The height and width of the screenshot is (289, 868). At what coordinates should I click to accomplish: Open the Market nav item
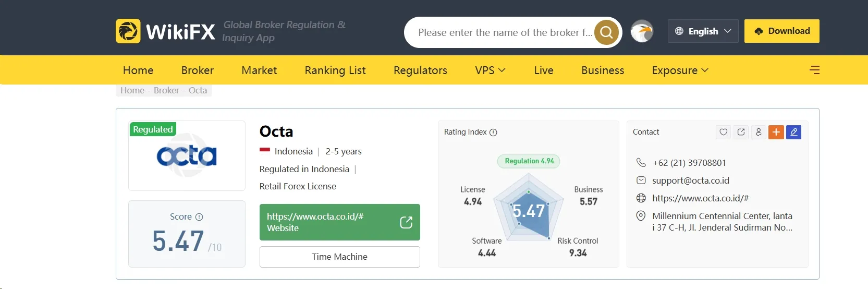pyautogui.click(x=259, y=70)
